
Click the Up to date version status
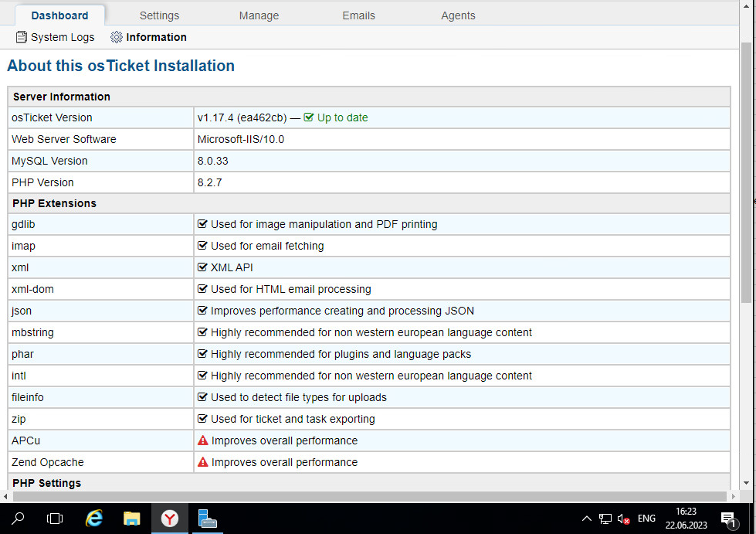click(x=342, y=117)
